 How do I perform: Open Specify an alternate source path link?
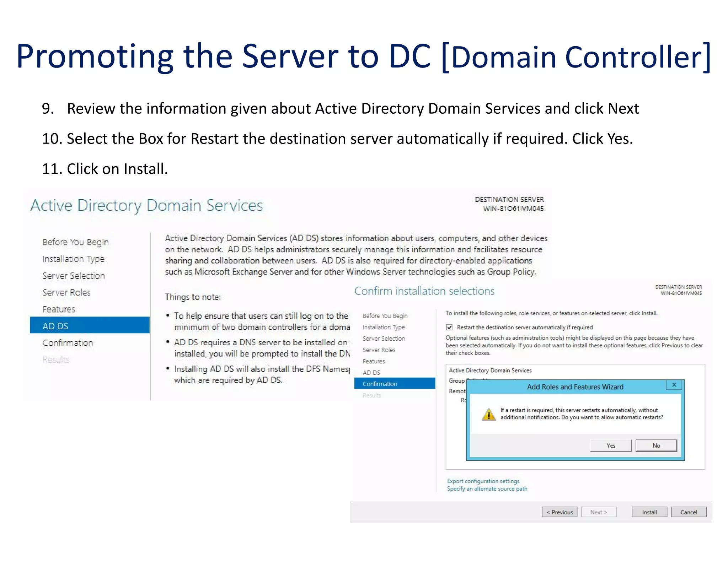[487, 489]
